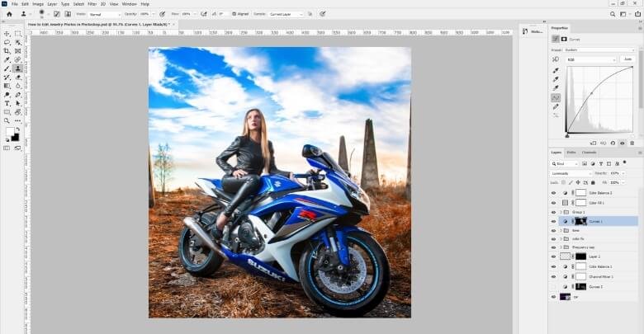Select the Rectangular Marquee tool
The image size is (644, 334).
coord(18,34)
